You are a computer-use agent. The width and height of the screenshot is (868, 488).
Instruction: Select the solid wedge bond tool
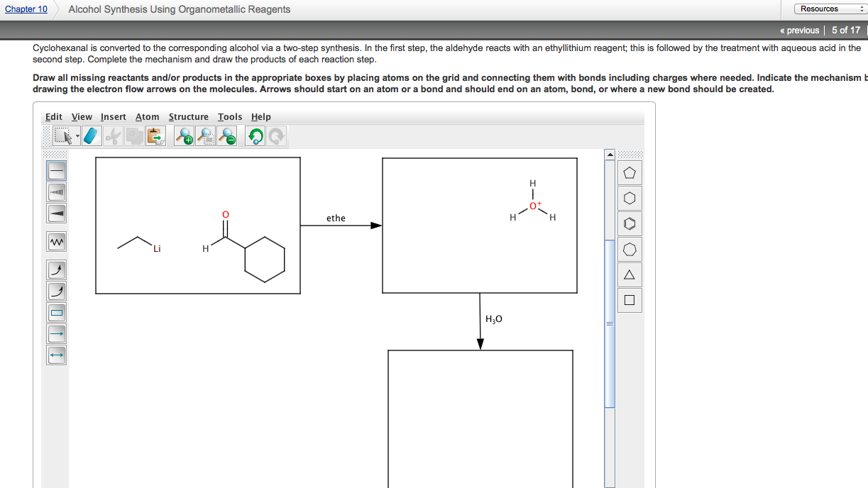pyautogui.click(x=56, y=213)
